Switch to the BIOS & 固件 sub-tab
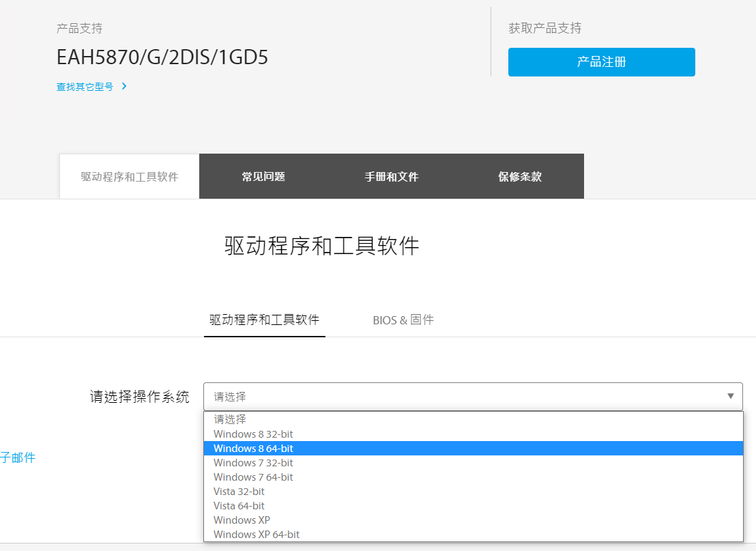756x551 pixels. tap(403, 320)
